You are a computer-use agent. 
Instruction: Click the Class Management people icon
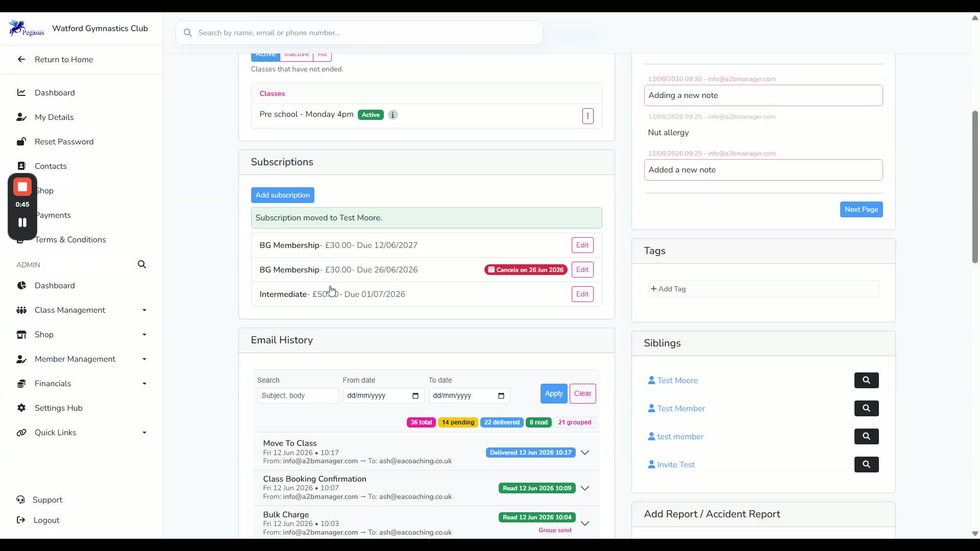[x=21, y=310]
